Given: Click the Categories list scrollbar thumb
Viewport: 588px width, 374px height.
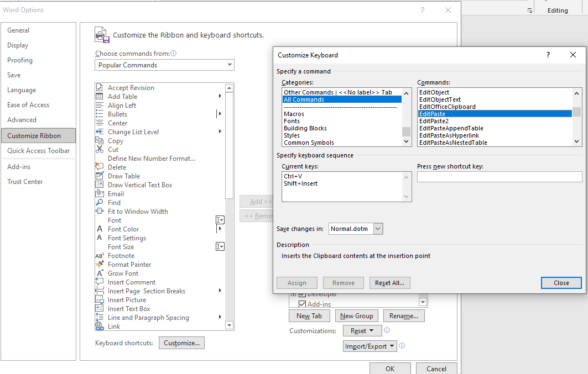Looking at the screenshot, I should point(406,132).
